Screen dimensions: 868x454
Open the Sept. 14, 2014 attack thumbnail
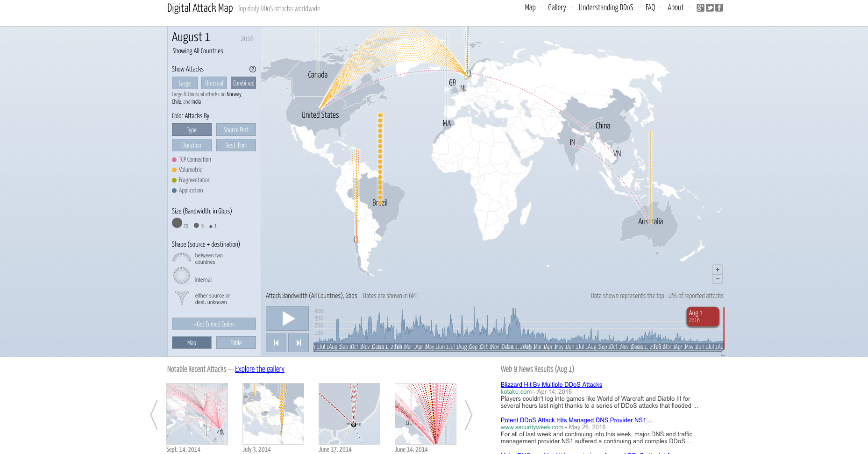point(197,414)
